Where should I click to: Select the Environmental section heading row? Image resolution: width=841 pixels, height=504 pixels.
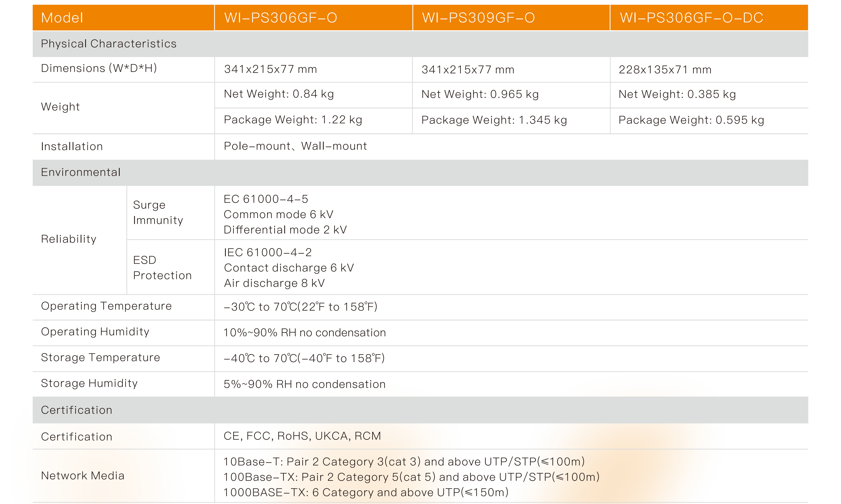coord(81,172)
